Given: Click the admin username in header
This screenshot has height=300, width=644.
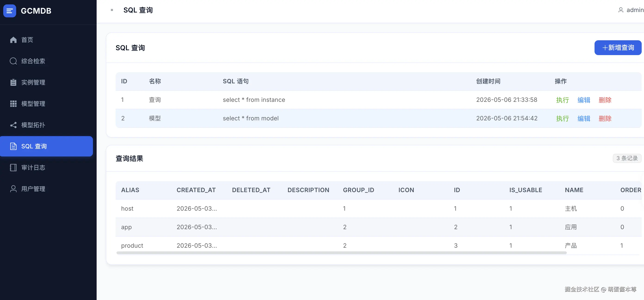Looking at the screenshot, I should coord(635,10).
